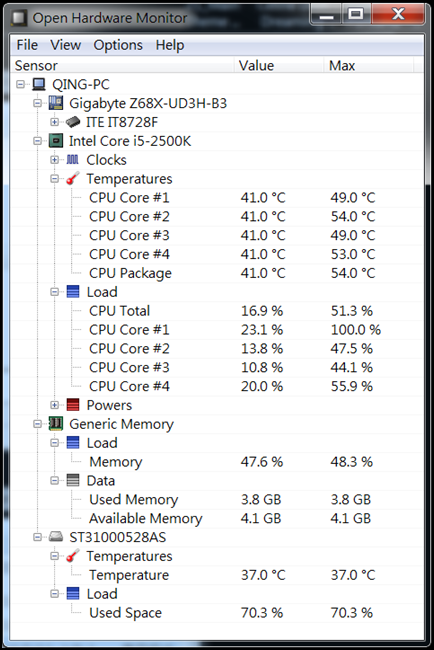
Task: Click the CPU Temperatures thermometer icon
Action: tap(73, 179)
